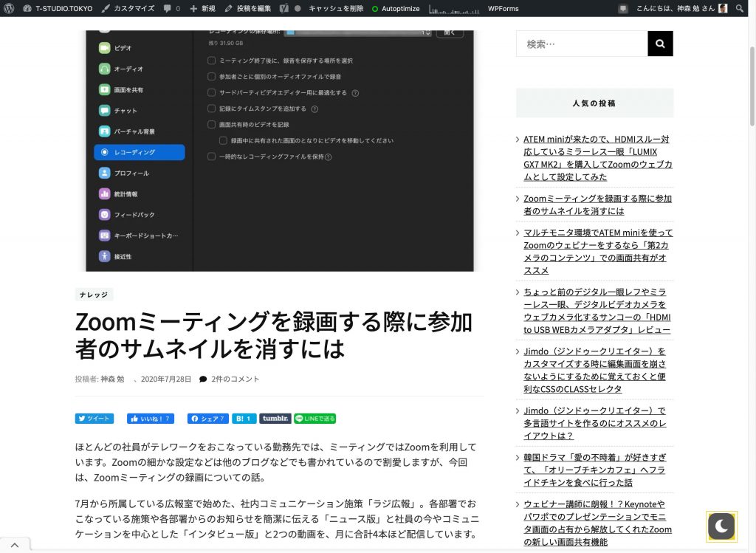Tick the 画面共有時のビデオを記録 checkbox
Screen dimensions: 756x553
(211, 124)
